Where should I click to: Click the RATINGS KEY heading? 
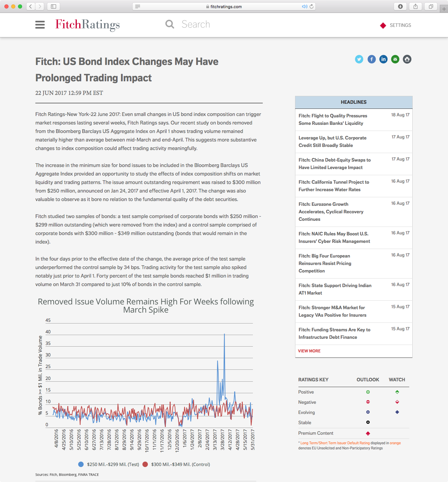click(x=313, y=380)
